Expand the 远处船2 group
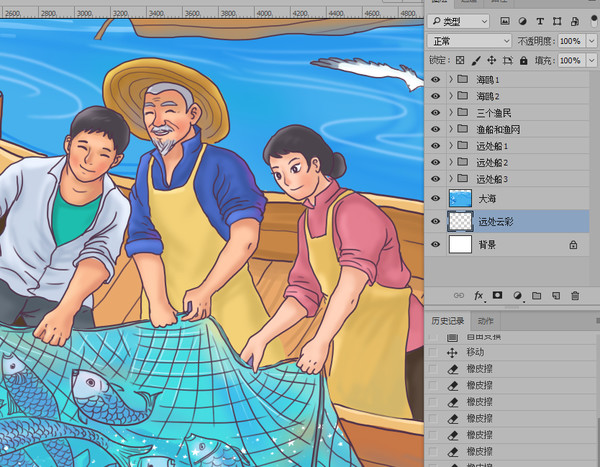This screenshot has height=467, width=600. 451,162
